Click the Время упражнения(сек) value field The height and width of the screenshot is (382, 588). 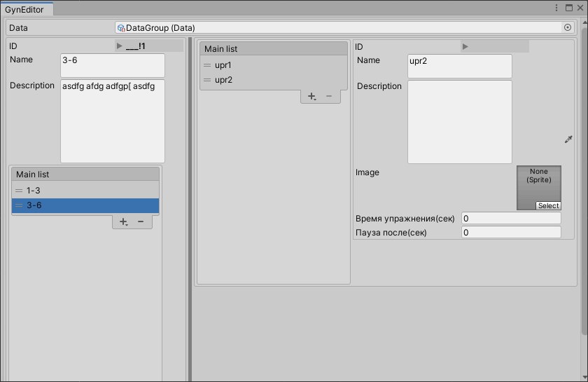tap(511, 218)
